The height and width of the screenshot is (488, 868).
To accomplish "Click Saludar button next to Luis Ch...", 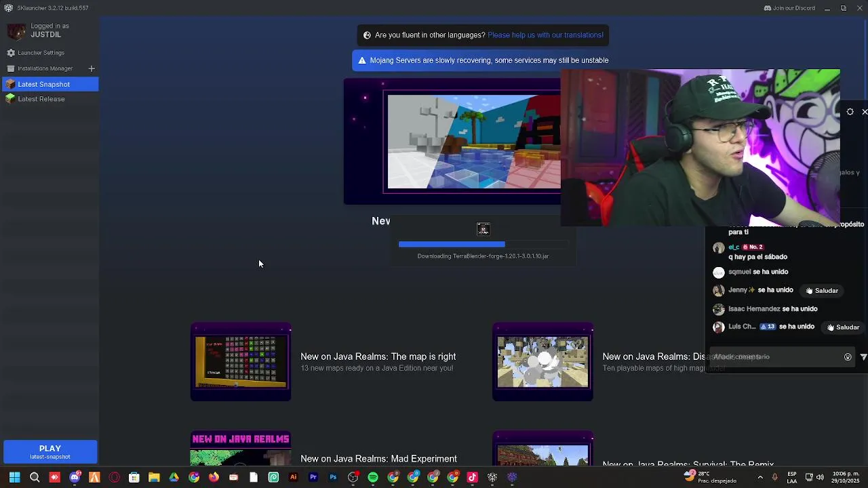I will coord(843,327).
